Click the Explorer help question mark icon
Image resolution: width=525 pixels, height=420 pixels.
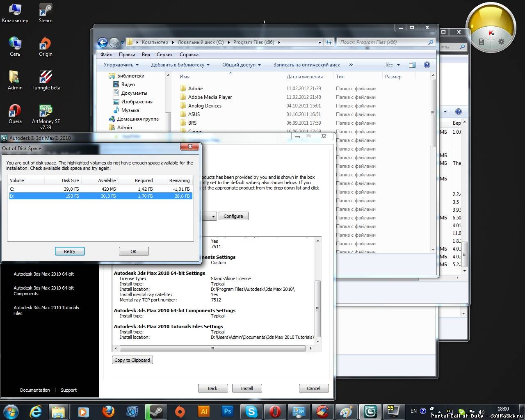pos(427,65)
